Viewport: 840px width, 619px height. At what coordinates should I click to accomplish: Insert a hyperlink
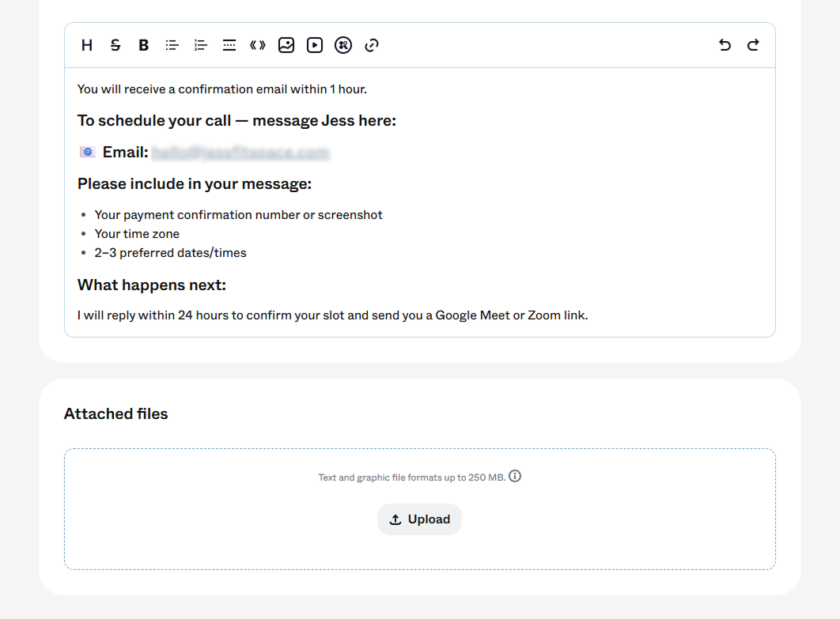tap(372, 45)
